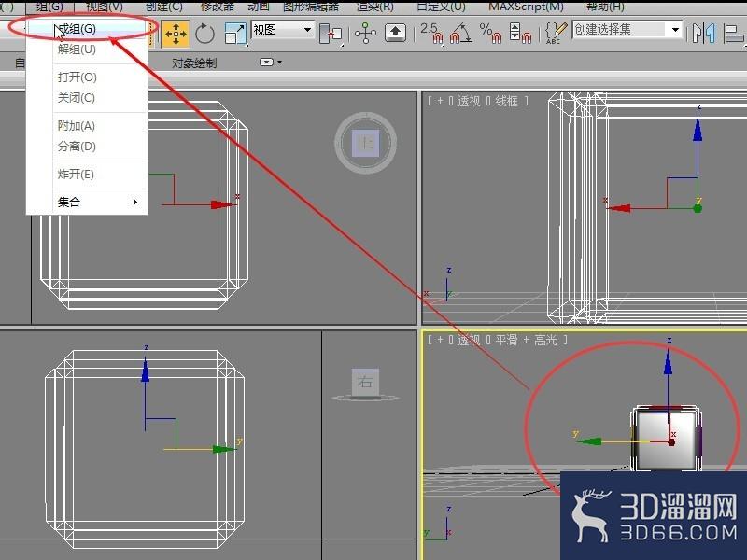Open the MAXScript(M) menu
The width and height of the screenshot is (747, 560).
pyautogui.click(x=526, y=7)
